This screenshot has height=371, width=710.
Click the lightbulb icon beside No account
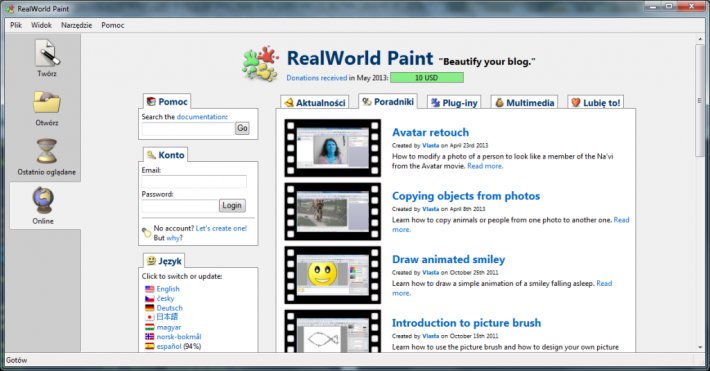pyautogui.click(x=146, y=233)
